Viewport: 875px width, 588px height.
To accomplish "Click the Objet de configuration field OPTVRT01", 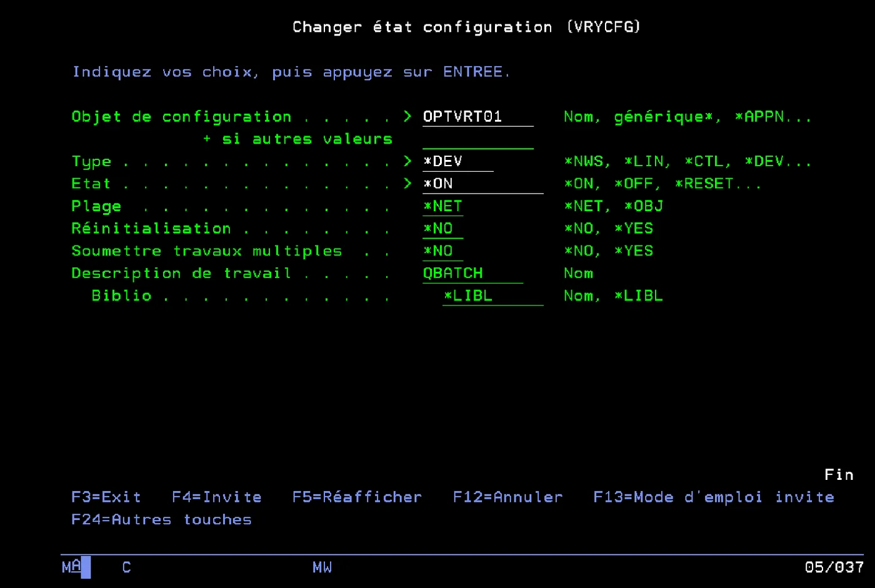I will 477,117.
